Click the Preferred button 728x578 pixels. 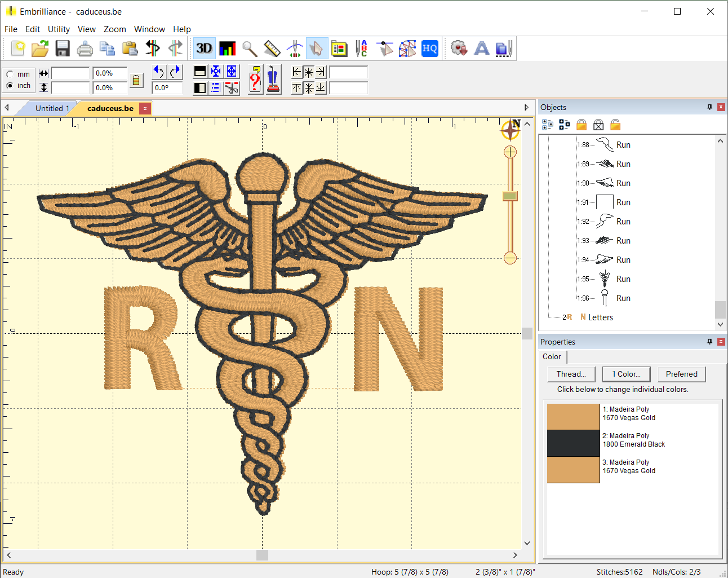[681, 374]
